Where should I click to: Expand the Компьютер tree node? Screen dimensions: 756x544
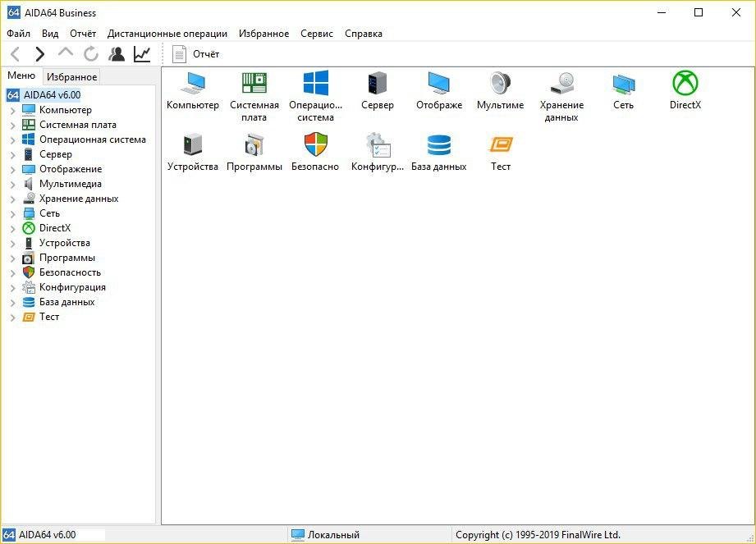pyautogui.click(x=13, y=111)
